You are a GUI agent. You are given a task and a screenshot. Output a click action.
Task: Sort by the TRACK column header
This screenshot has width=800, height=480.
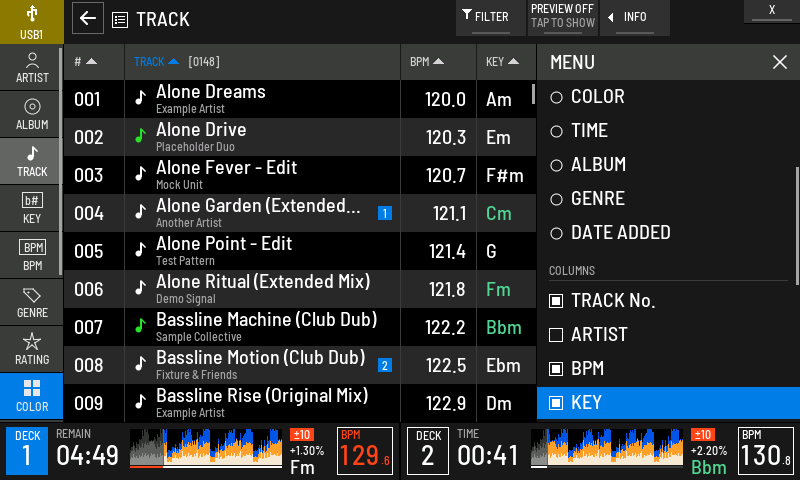(x=262, y=62)
